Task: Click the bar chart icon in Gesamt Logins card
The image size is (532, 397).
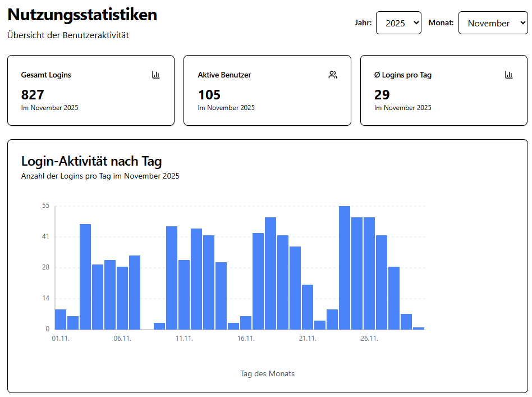Action: 156,75
